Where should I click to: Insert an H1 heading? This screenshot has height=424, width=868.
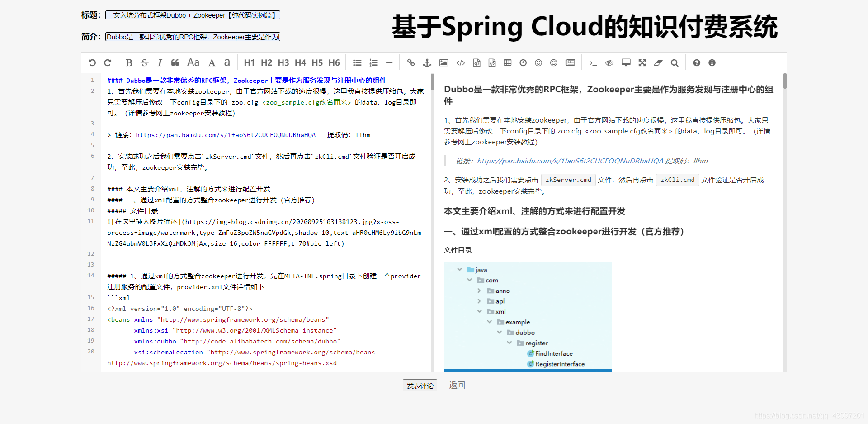(249, 63)
